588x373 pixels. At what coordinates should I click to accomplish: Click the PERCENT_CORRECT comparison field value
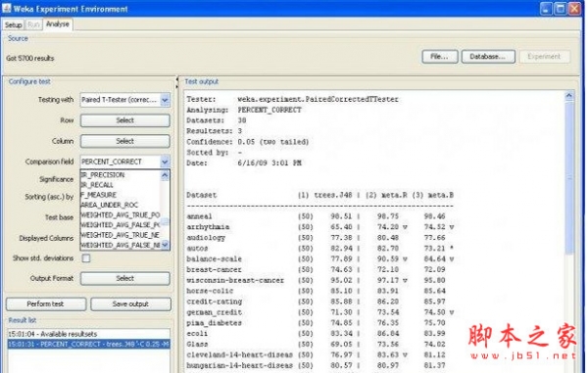click(112, 162)
